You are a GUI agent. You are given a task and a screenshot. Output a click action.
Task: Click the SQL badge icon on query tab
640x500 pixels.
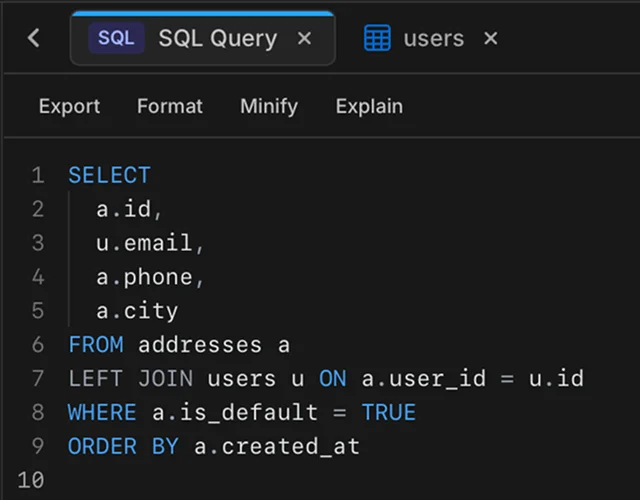click(x=116, y=38)
